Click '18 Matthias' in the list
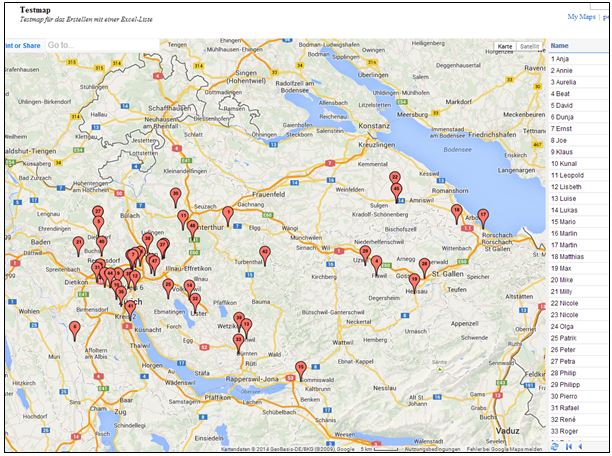 [579, 256]
